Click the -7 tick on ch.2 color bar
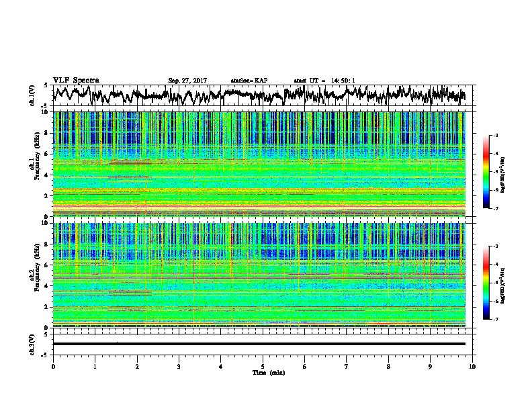532x411 pixels. [495, 320]
